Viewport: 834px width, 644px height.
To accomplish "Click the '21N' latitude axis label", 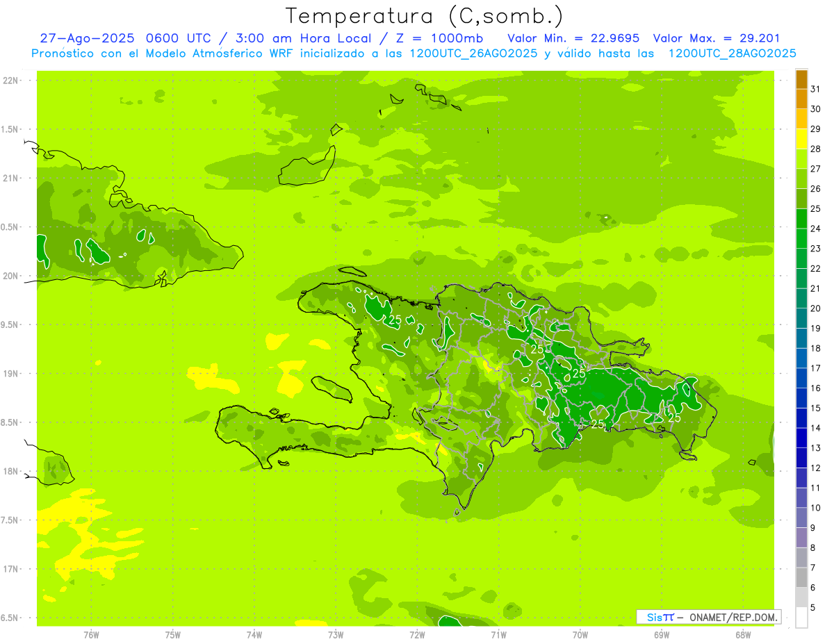I will click(x=11, y=178).
